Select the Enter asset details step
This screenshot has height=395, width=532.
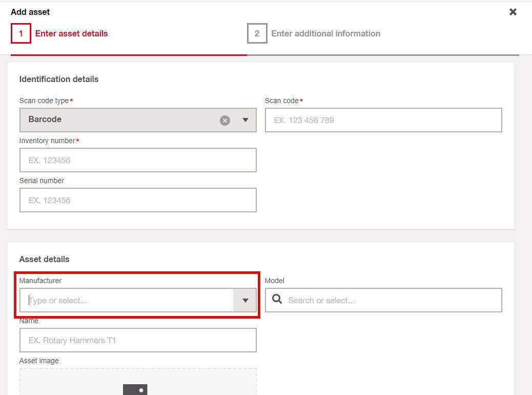[x=71, y=34]
